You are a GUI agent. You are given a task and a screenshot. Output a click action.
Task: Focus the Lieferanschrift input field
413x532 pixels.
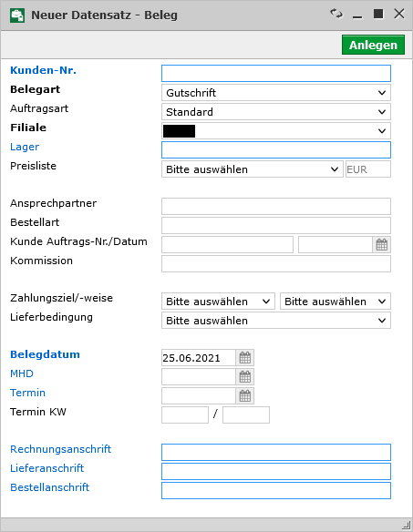point(276,471)
